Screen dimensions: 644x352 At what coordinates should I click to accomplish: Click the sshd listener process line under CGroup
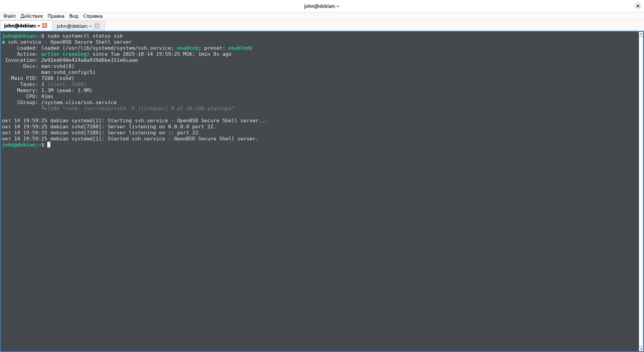click(x=138, y=109)
